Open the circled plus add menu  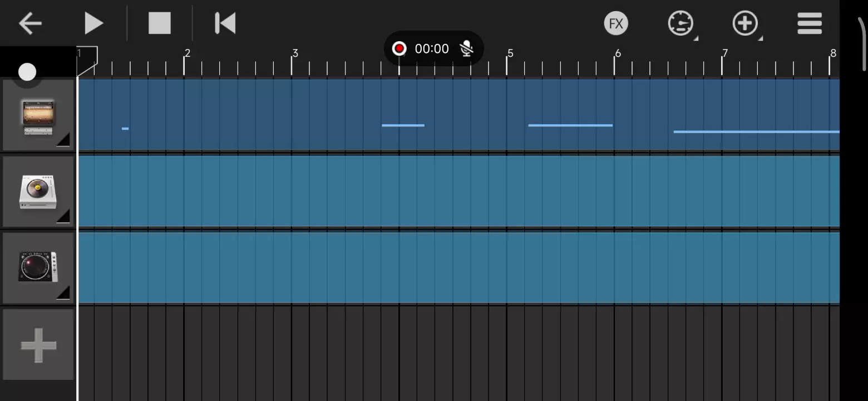745,23
